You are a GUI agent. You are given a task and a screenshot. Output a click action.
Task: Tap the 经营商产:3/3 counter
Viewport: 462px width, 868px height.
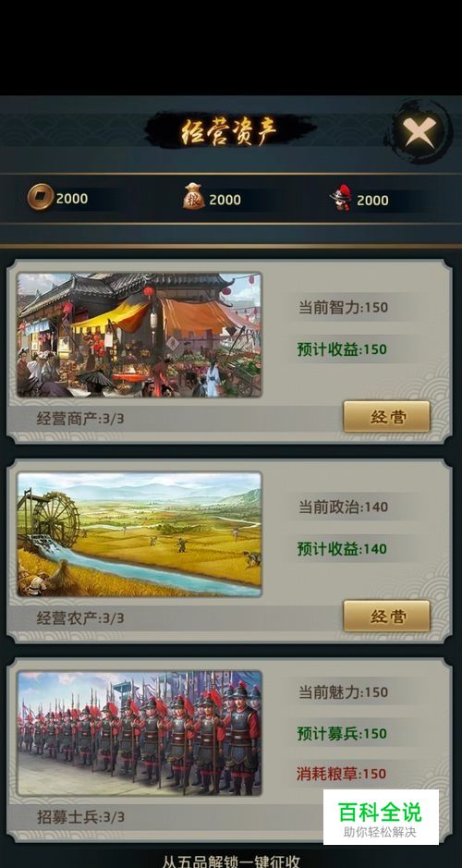(x=80, y=419)
